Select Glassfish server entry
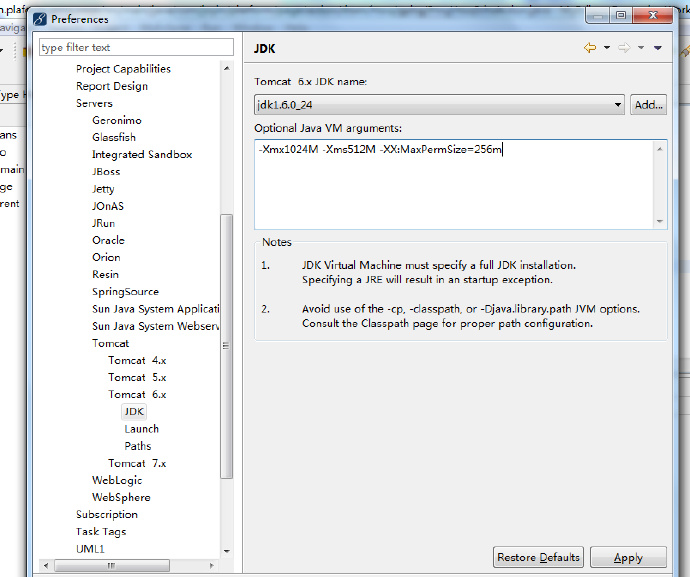690x577 pixels. (x=114, y=137)
